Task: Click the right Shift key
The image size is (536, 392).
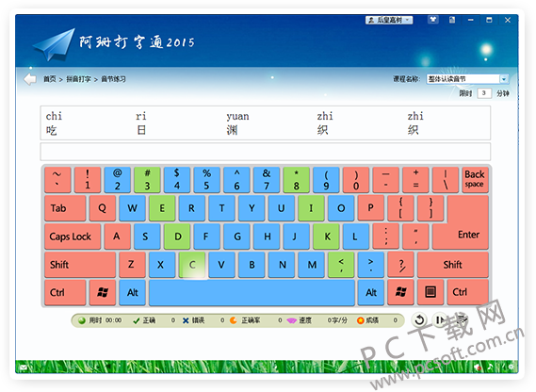Action: [452, 265]
